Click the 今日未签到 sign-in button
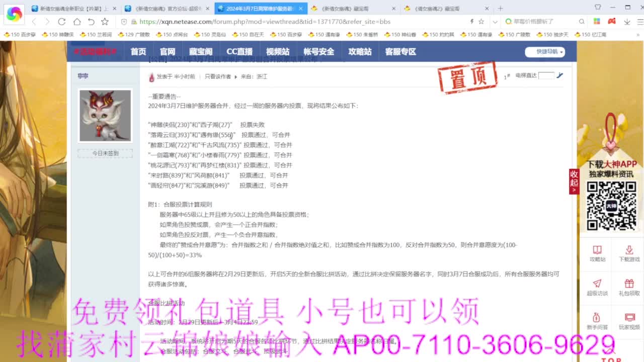This screenshot has height=362, width=644. click(105, 153)
